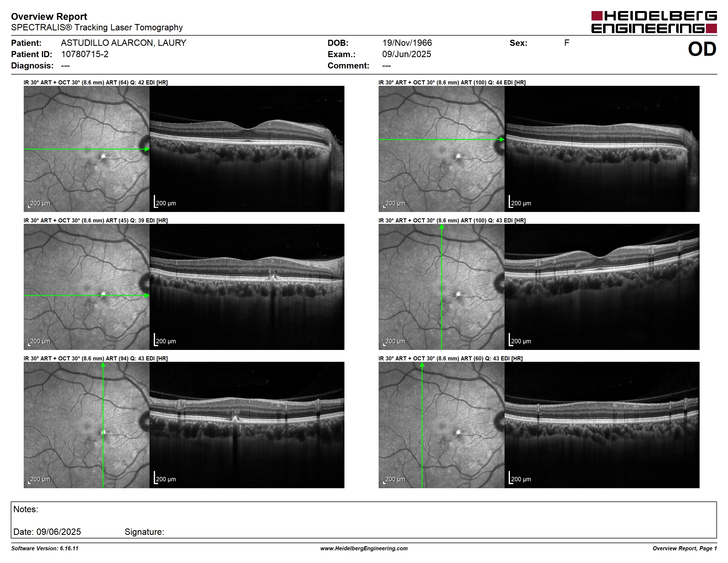Click the scan caption with ART (94) Q: 43

(96, 358)
